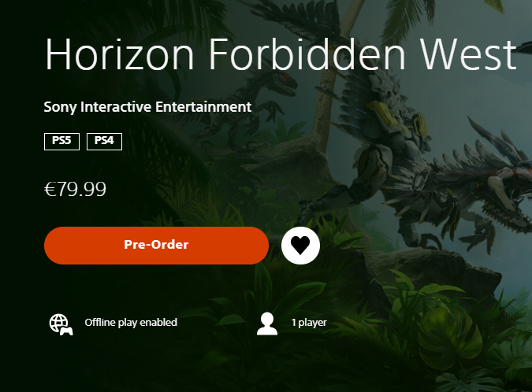
Task: Click the player silhouette icon
Action: [x=267, y=324]
